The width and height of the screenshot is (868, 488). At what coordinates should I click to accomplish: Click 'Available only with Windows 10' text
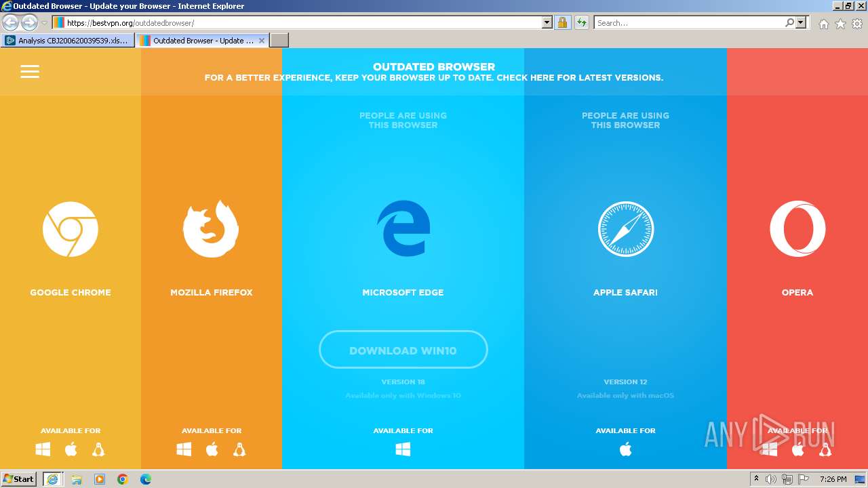point(403,396)
